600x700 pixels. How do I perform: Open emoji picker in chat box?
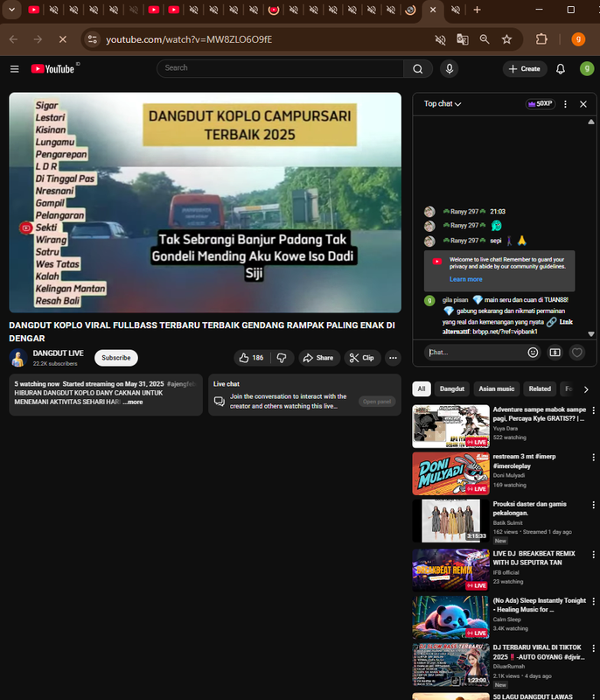533,353
